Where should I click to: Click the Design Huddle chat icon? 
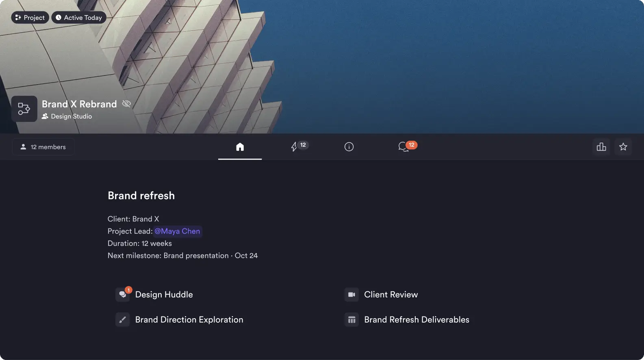click(123, 295)
